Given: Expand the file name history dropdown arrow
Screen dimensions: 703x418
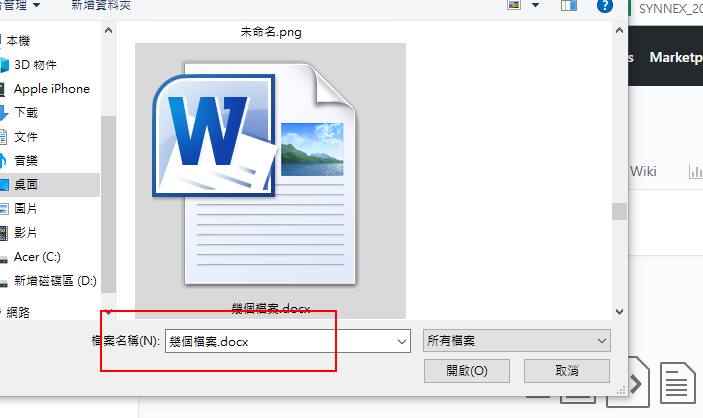Looking at the screenshot, I should (402, 342).
